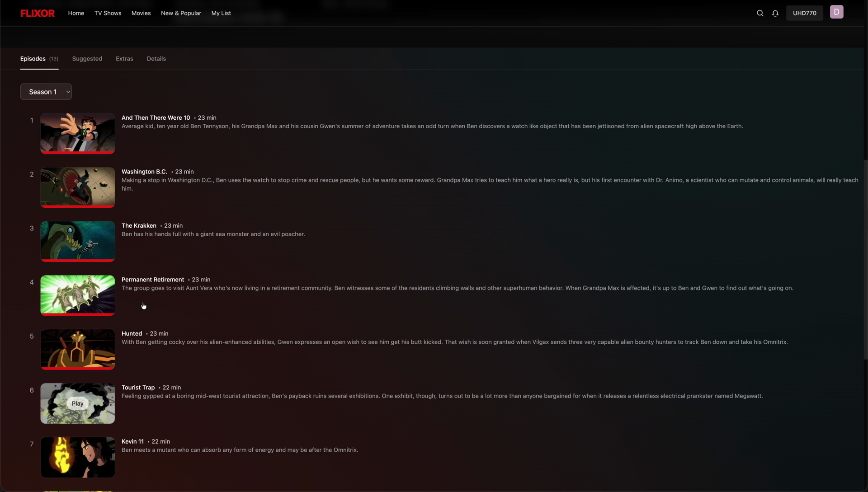Open Permanent Retirement episode thumbnail
Screen dimensions: 868x492
tap(78, 295)
